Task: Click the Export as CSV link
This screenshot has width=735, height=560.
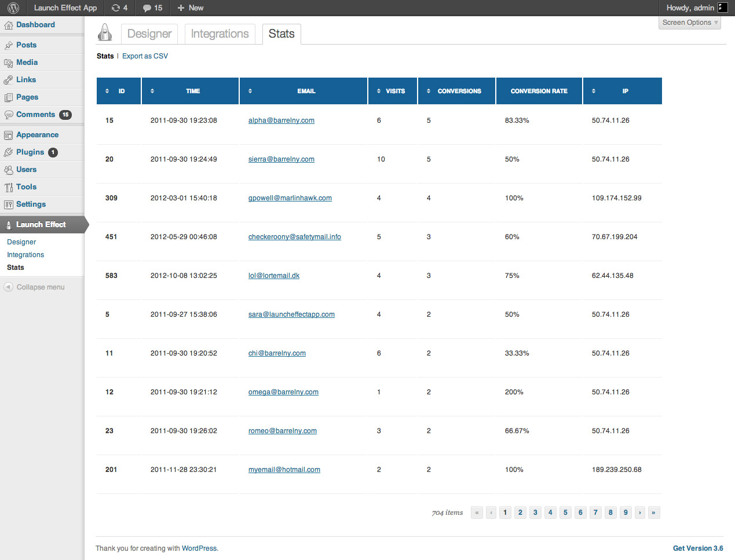Action: [x=145, y=56]
